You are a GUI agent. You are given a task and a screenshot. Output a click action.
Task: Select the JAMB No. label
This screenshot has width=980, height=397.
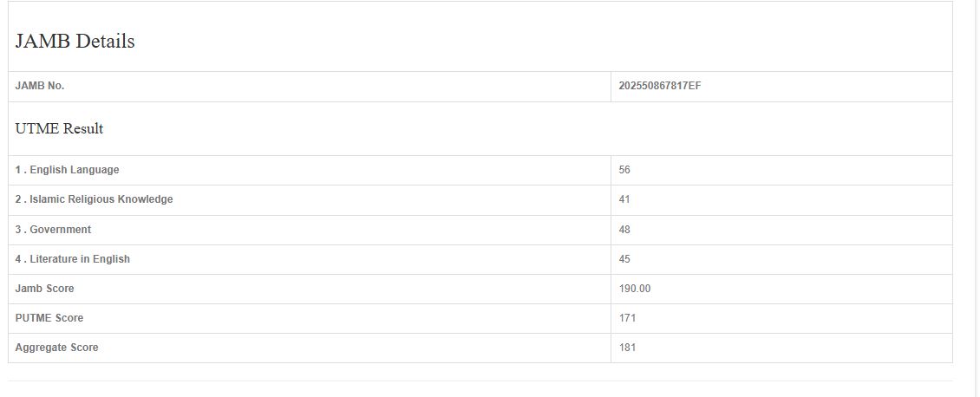coord(40,86)
